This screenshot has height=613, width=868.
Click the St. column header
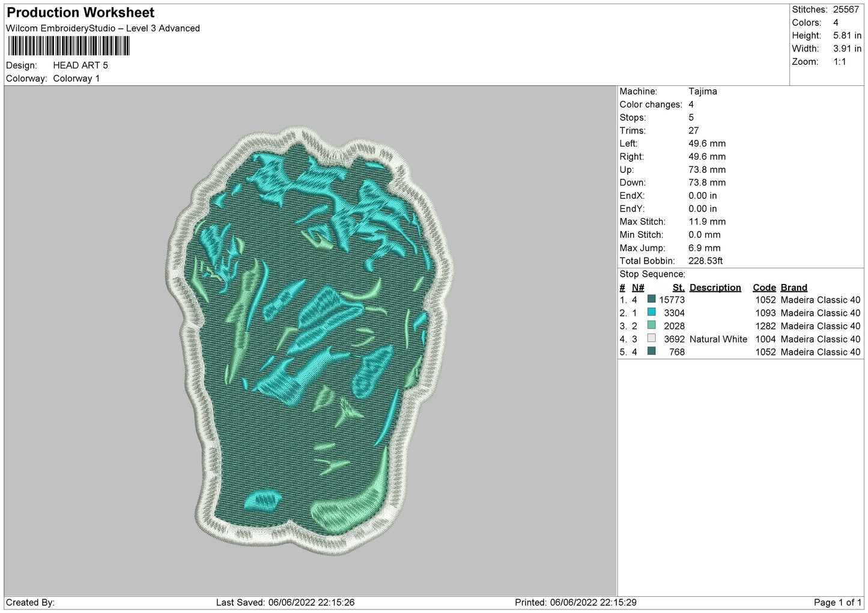679,288
